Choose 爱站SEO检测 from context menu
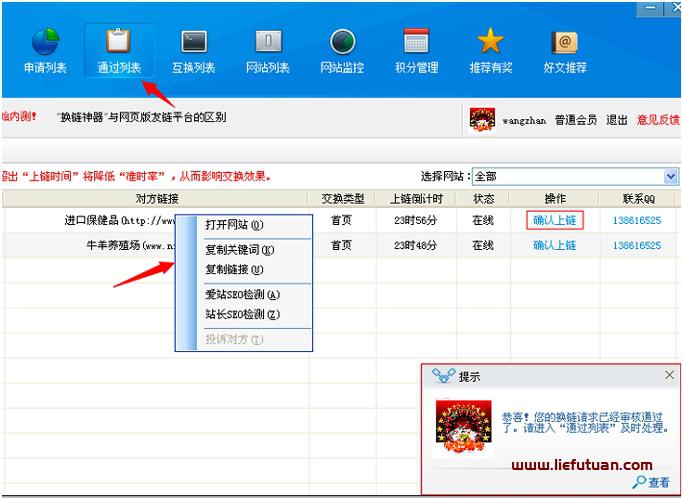Image resolution: width=683 pixels, height=500 pixels. (x=242, y=295)
